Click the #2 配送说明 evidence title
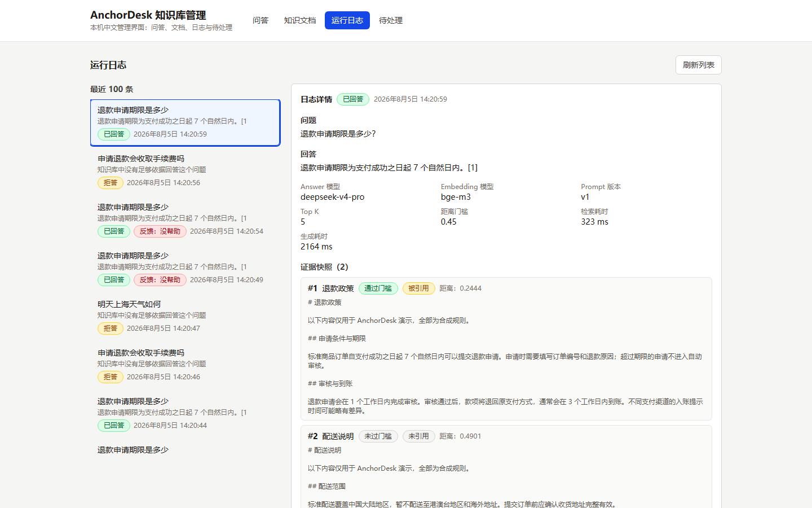812x508 pixels. click(x=331, y=436)
